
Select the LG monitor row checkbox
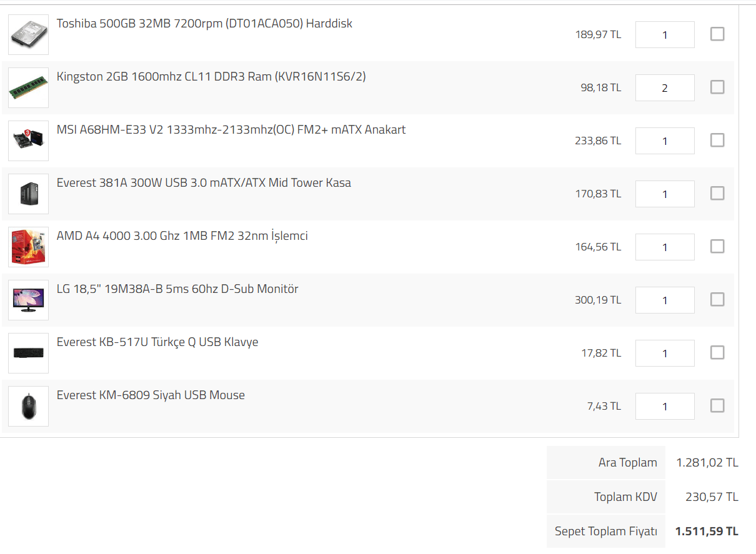coord(717,300)
